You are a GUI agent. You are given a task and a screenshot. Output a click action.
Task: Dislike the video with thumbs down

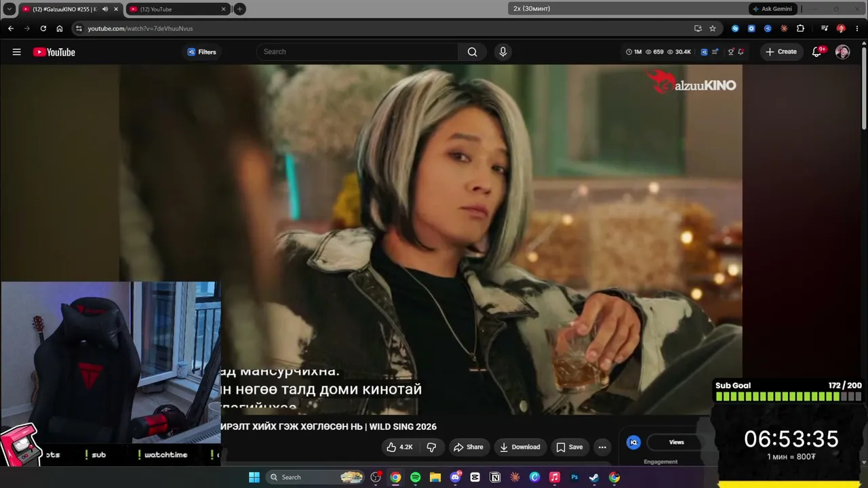pos(431,447)
